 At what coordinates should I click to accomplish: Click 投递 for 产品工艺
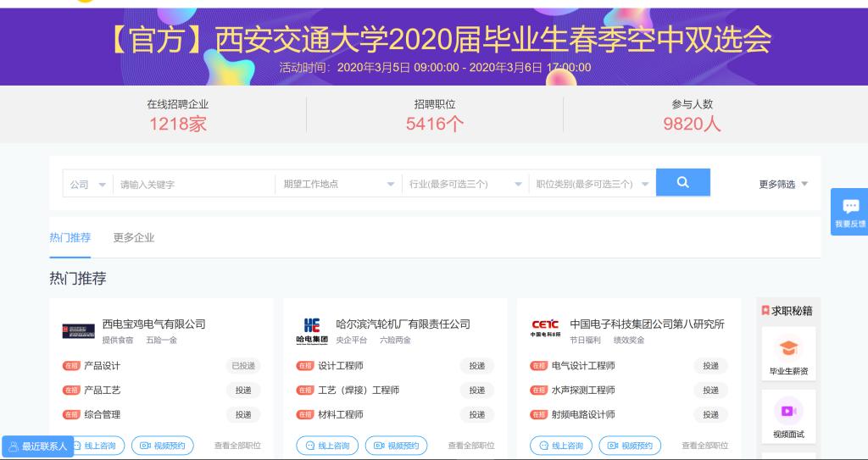pos(243,391)
